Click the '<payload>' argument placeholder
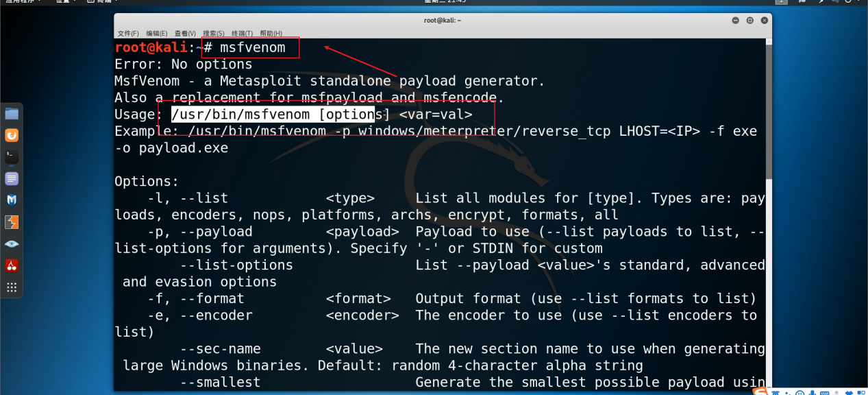Viewport: 868px width, 395px height. 362,232
